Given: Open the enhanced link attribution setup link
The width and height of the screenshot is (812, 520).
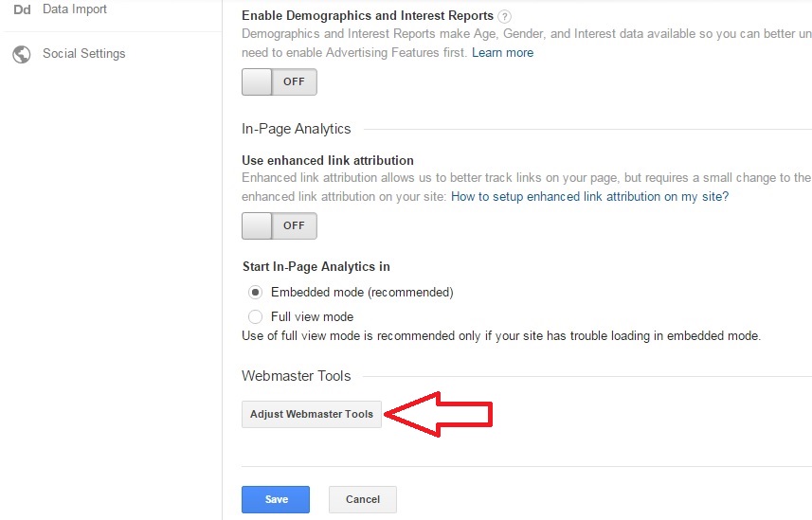Looking at the screenshot, I should click(x=589, y=197).
